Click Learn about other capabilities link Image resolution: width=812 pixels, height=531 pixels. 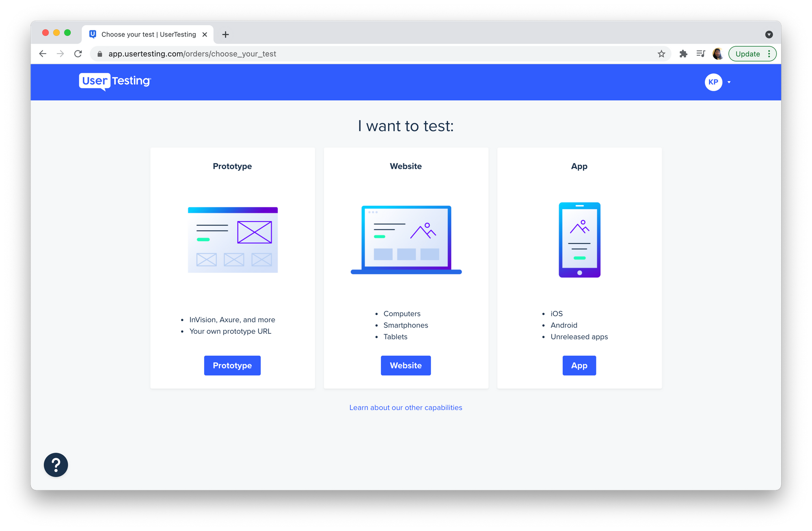[406, 407]
